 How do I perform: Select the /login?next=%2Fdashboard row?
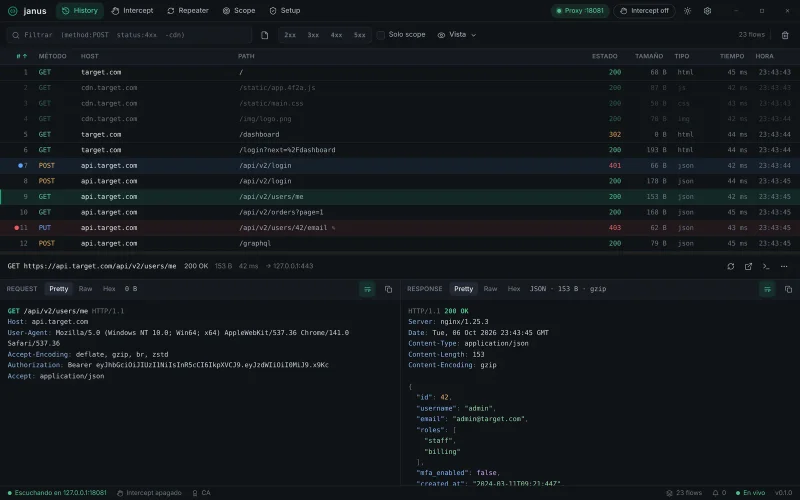pos(400,150)
